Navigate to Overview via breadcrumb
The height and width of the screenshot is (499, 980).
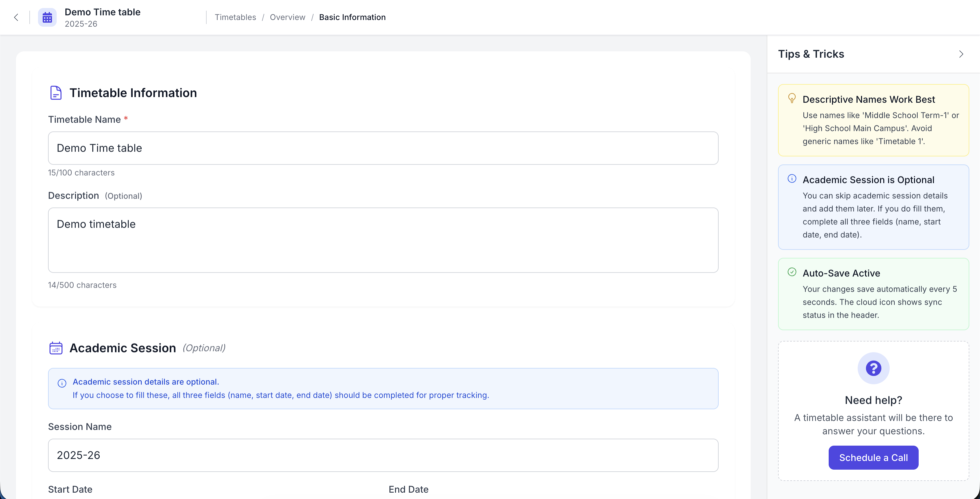tap(287, 17)
